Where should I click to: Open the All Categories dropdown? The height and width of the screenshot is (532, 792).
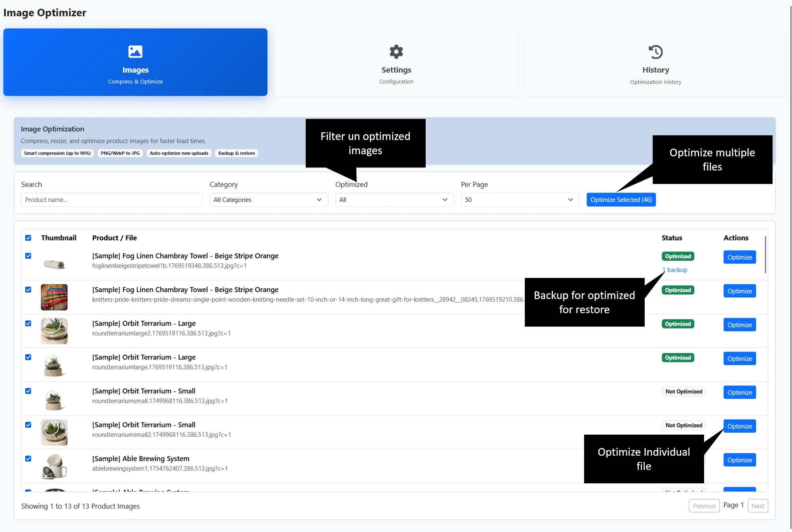[268, 199]
